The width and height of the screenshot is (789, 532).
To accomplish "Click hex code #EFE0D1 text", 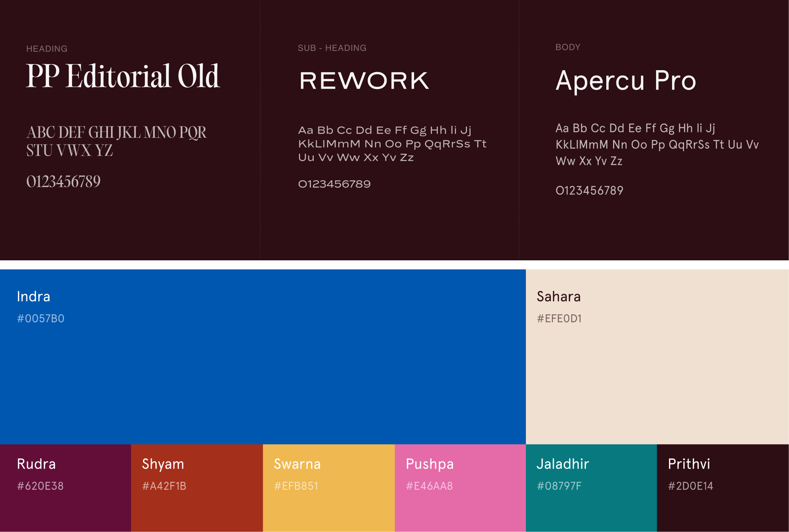I will pyautogui.click(x=559, y=319).
